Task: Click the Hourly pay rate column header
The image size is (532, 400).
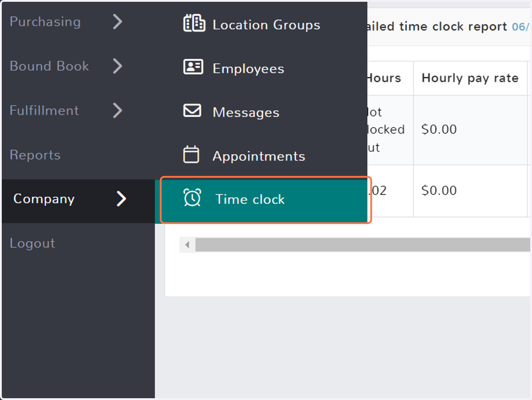Action: click(470, 78)
